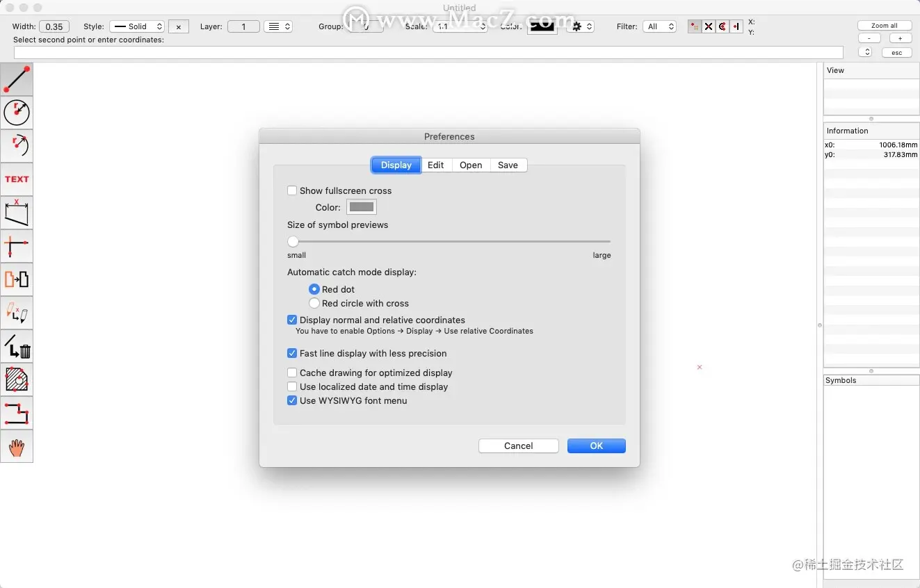The width and height of the screenshot is (920, 588).
Task: Select the Hatch fill tool
Action: coord(17,379)
